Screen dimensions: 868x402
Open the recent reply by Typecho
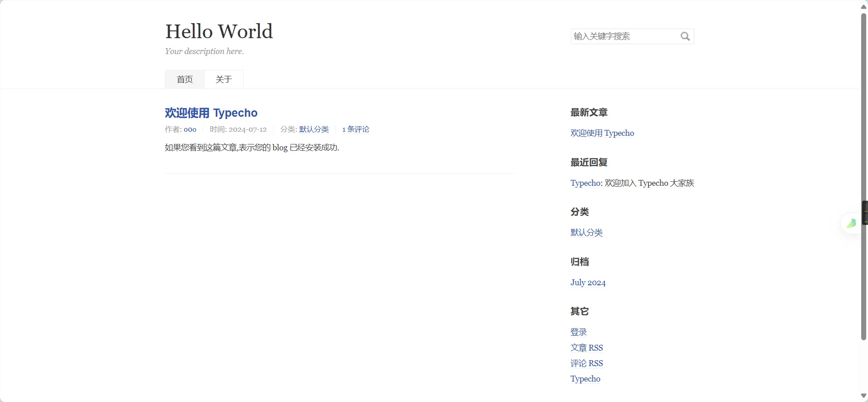(x=586, y=183)
